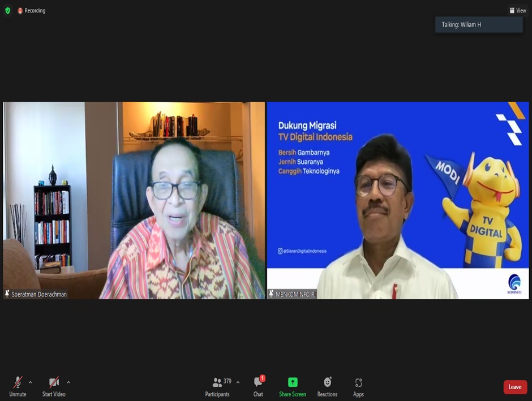The image size is (532, 401).
Task: Open the Reactions menu
Action: (x=328, y=386)
